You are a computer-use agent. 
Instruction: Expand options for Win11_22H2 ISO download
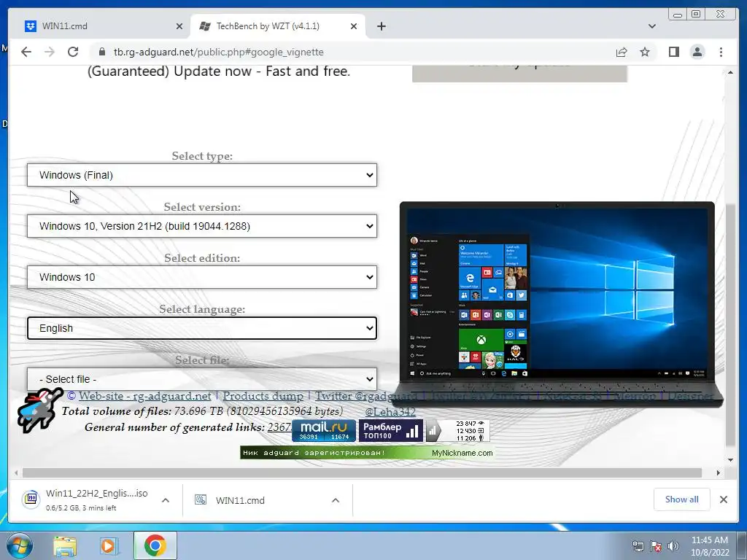(166, 500)
